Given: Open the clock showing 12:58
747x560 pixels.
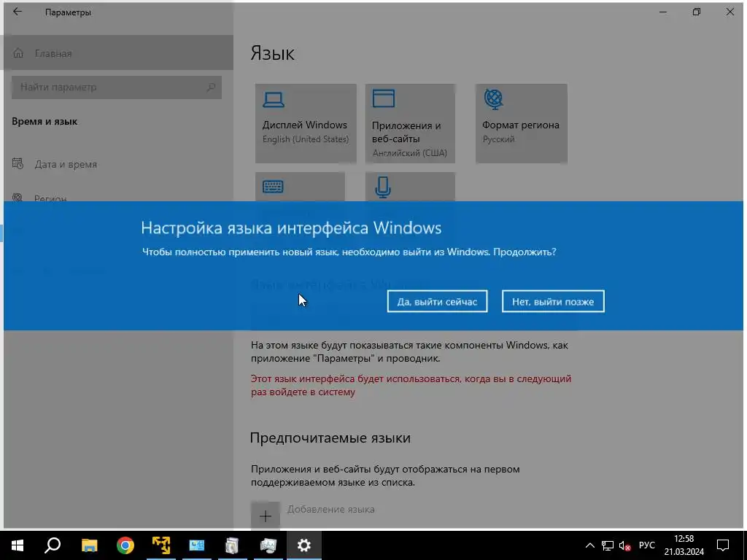Looking at the screenshot, I should tap(684, 545).
